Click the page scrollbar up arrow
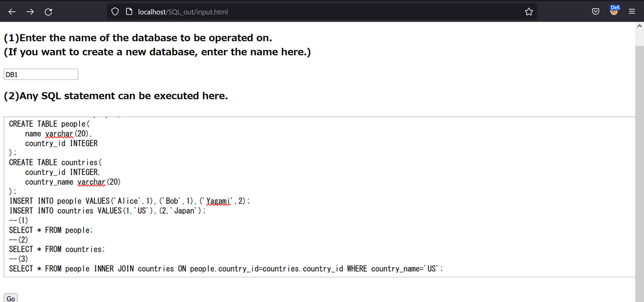 [x=640, y=26]
